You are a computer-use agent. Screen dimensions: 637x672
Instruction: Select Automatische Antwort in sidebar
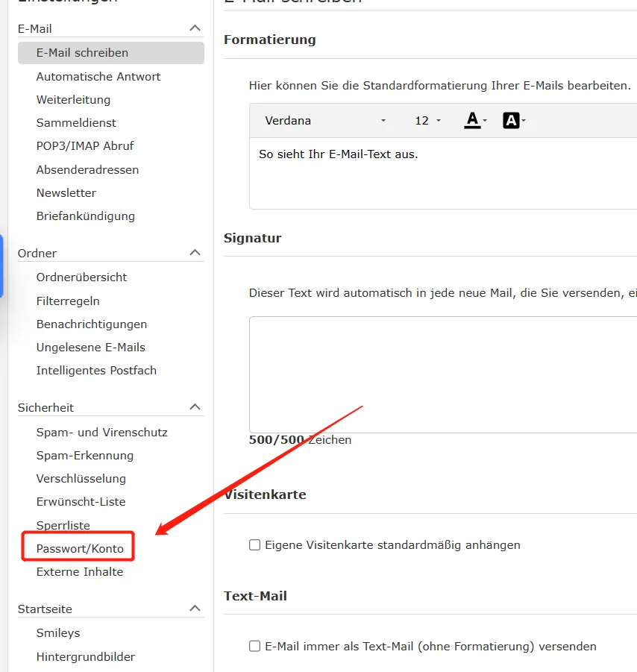[x=98, y=76]
